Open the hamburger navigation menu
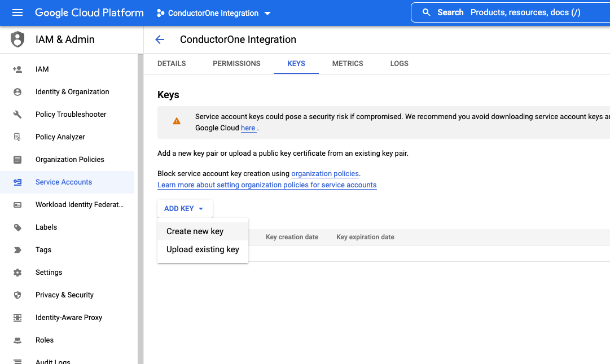610x364 pixels. (17, 13)
